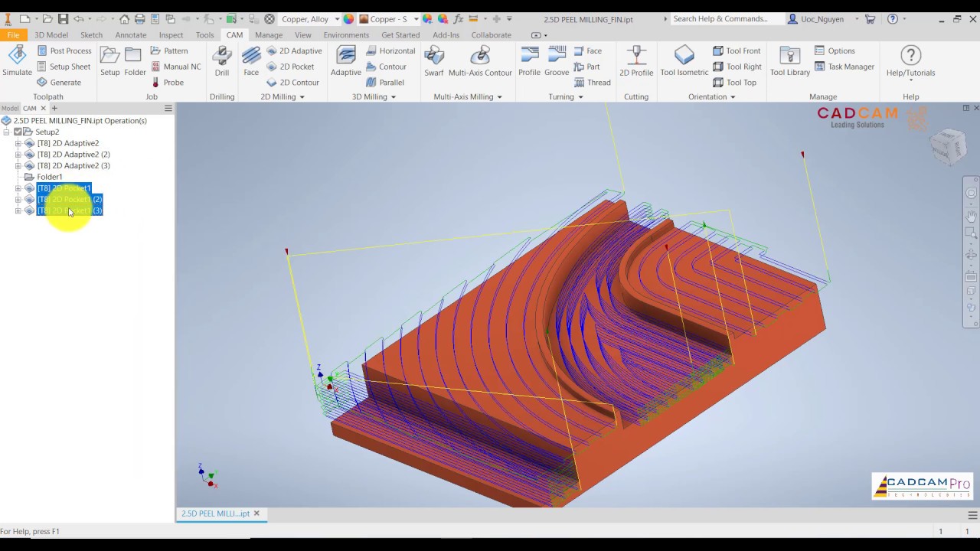Switch to the Sketch ribbon tab
980x551 pixels.
[x=91, y=34]
